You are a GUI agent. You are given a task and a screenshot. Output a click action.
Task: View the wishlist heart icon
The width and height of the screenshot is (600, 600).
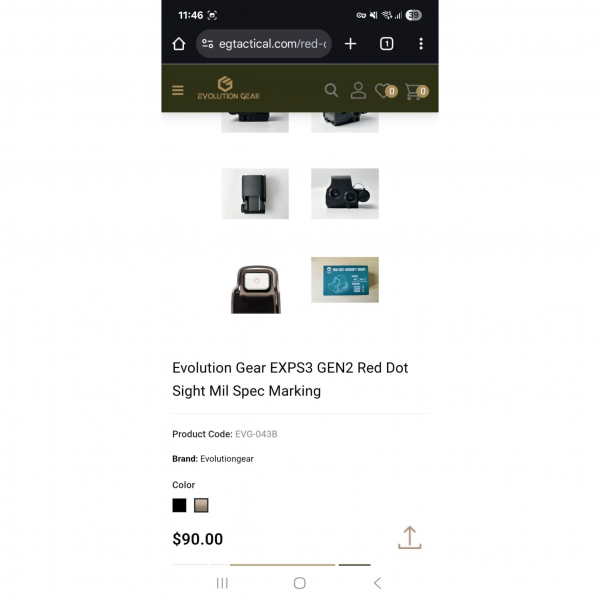pyautogui.click(x=386, y=91)
